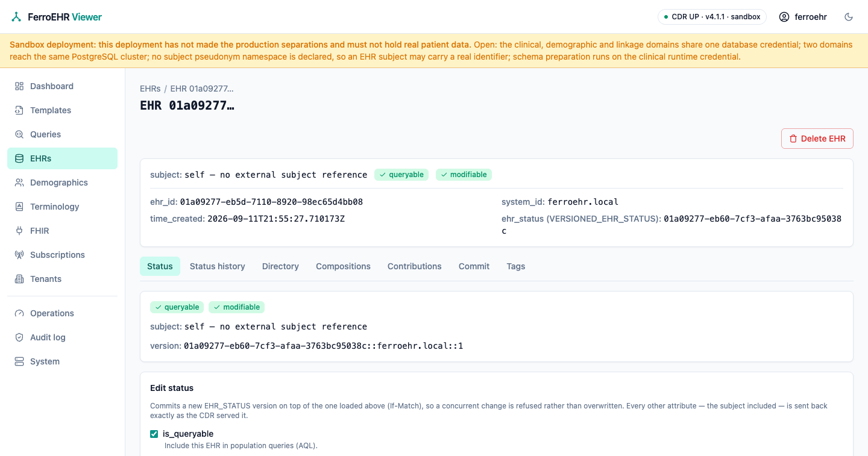This screenshot has width=868, height=456.
Task: Click the EHRs breadcrumb link
Action: [150, 89]
